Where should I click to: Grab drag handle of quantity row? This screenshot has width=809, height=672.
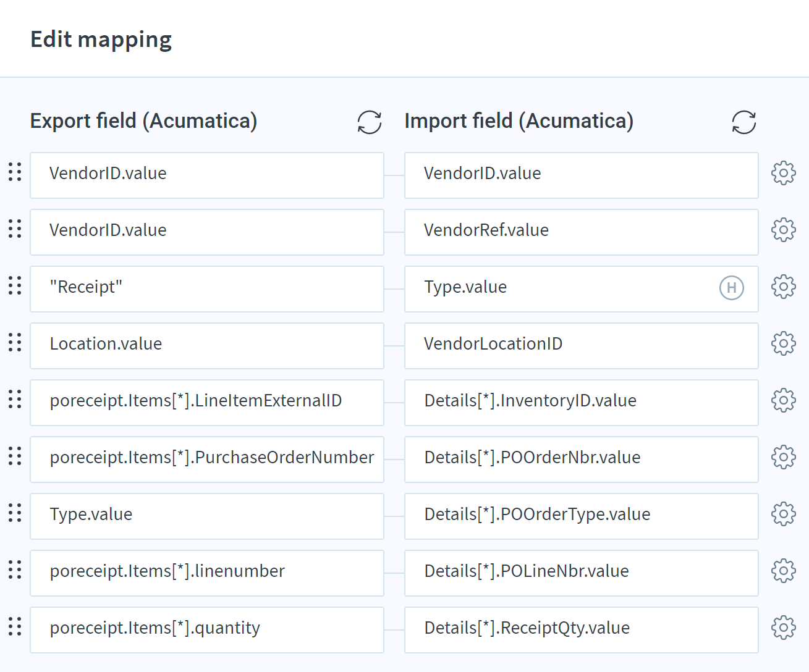tap(15, 626)
